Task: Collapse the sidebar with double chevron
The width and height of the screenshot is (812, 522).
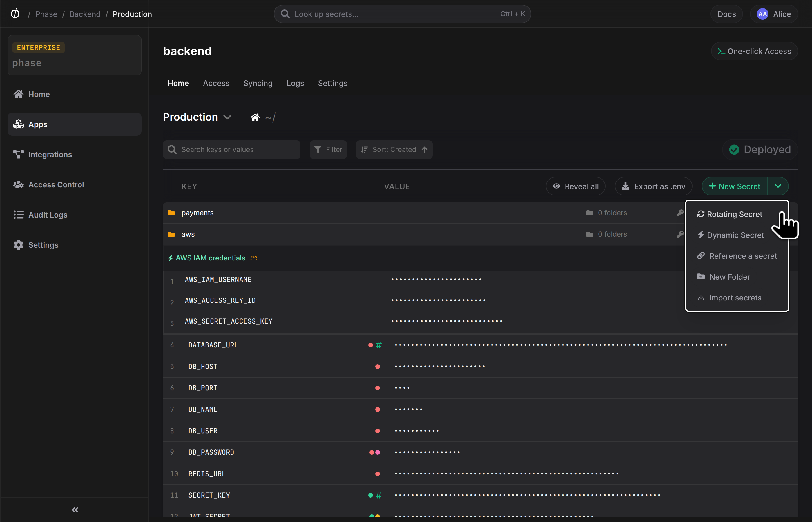Action: pos(75,510)
